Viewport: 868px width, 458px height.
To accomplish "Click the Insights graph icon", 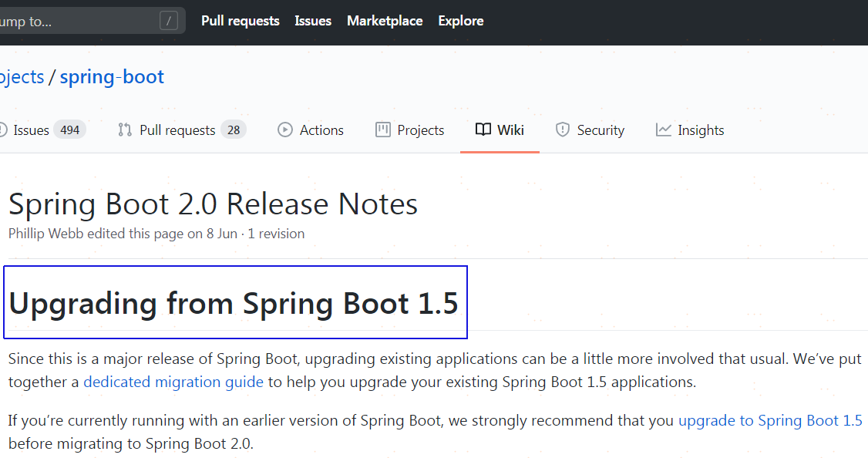I will [x=663, y=130].
